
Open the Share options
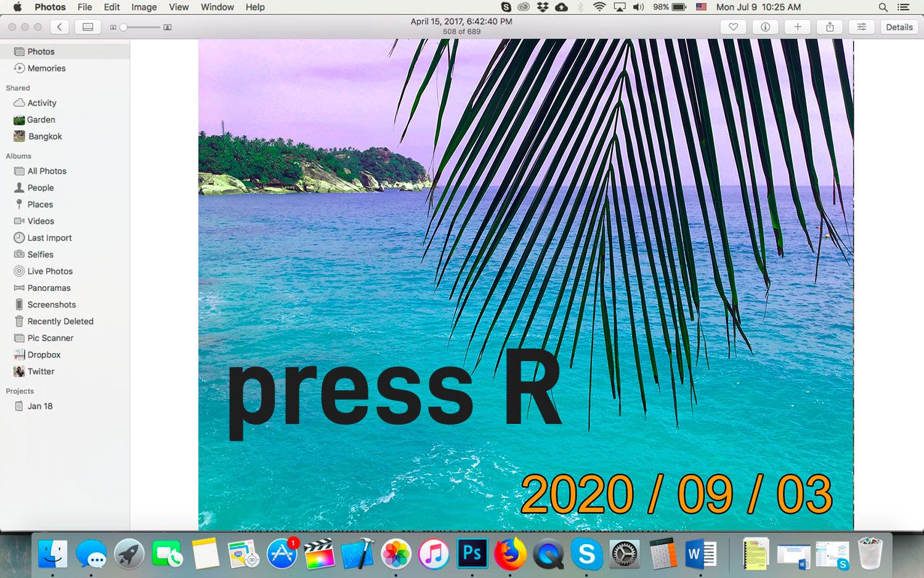[829, 26]
